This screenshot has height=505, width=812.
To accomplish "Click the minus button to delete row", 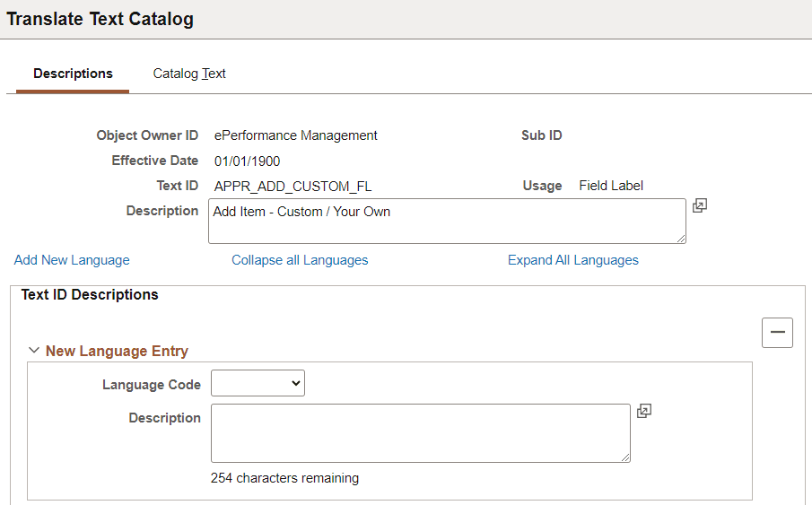I will [x=777, y=332].
